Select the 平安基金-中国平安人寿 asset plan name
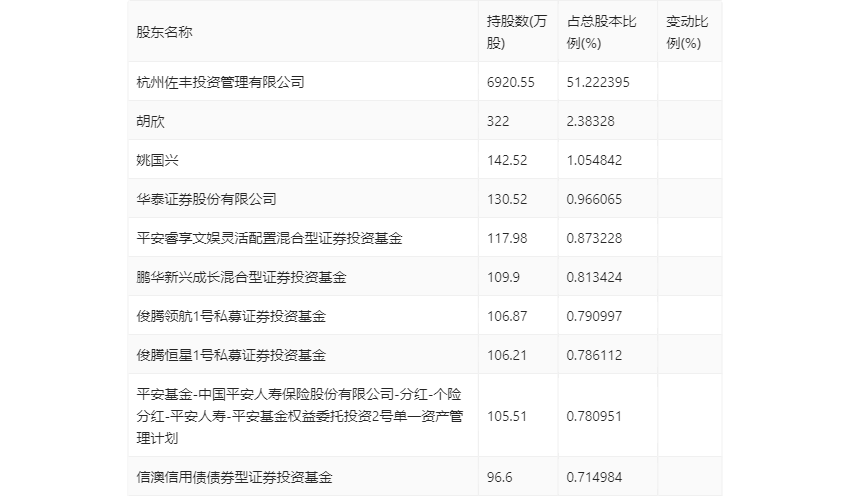The height and width of the screenshot is (496, 850). click(x=300, y=416)
